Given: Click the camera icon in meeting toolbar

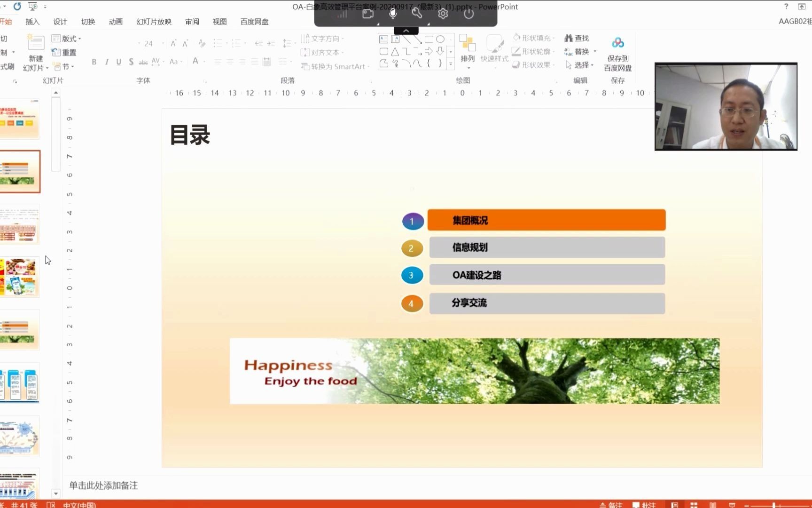Looking at the screenshot, I should tap(368, 14).
